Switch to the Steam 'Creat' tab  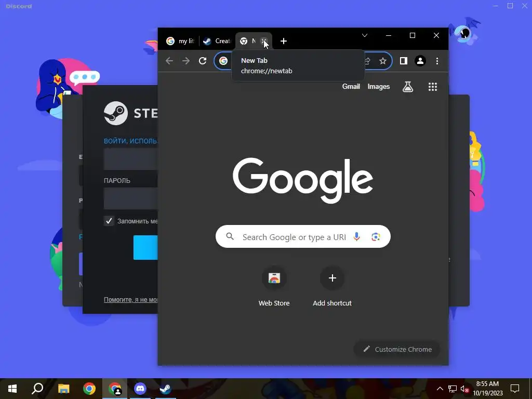[x=217, y=41]
